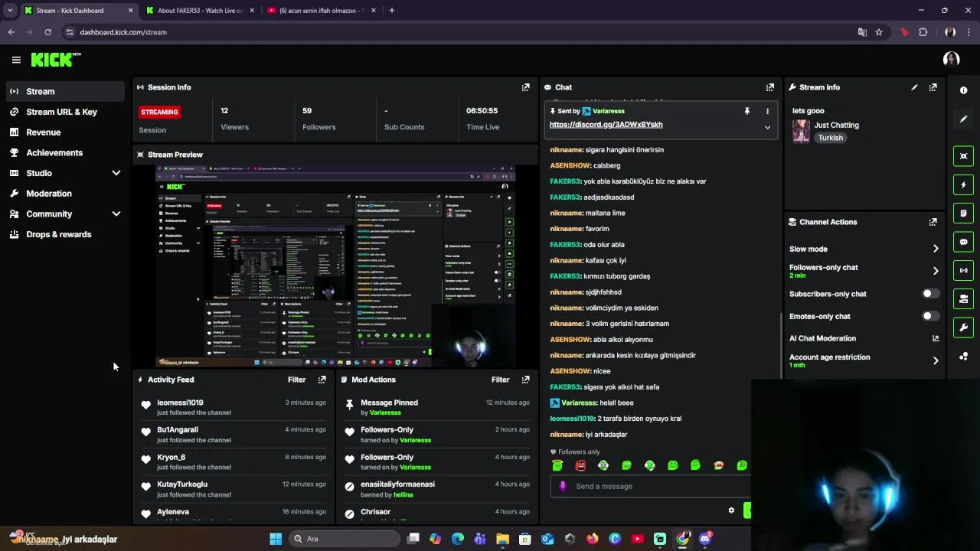Screen dimensions: 980x551
Task: Click the pencil edit icon on the right rail
Action: (963, 119)
